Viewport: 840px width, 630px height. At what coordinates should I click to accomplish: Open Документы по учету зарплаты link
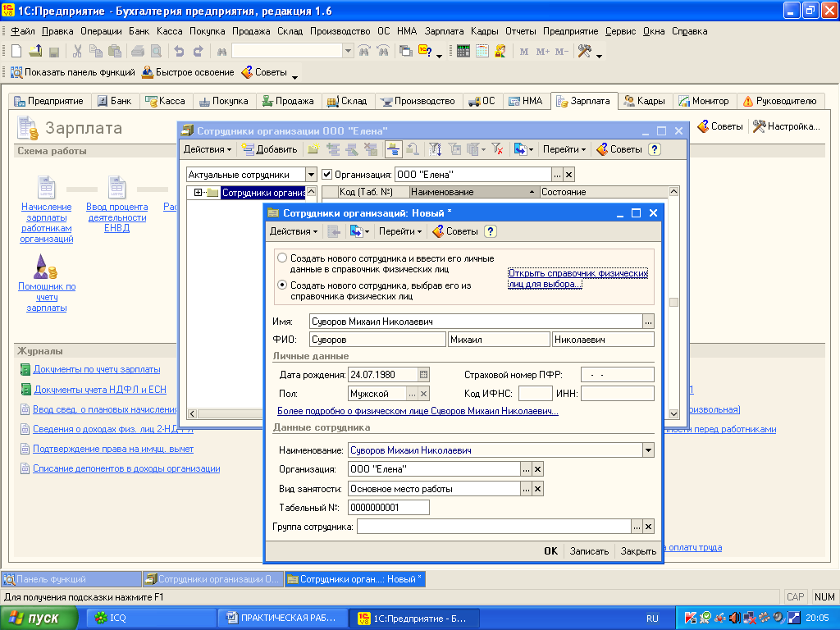[97, 369]
